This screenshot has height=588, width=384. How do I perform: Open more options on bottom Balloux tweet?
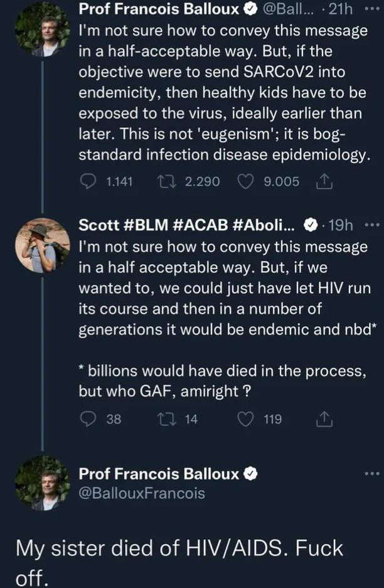coord(371,474)
